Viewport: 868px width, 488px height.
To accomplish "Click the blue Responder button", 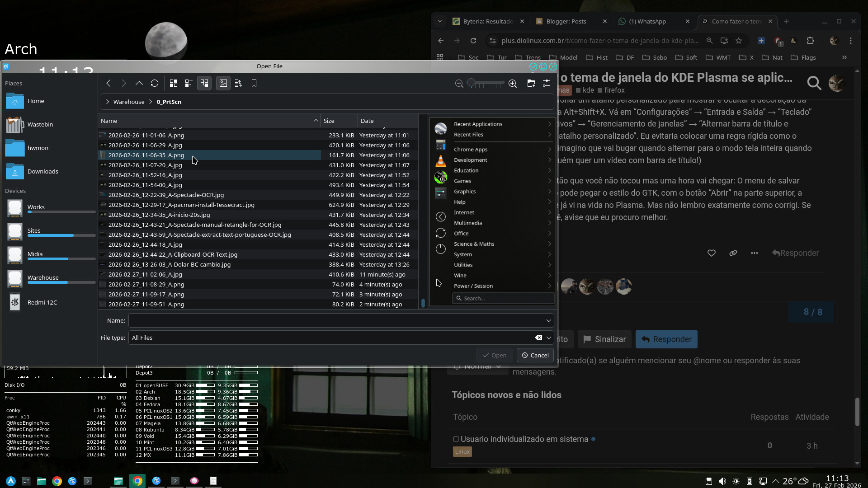I will (666, 339).
